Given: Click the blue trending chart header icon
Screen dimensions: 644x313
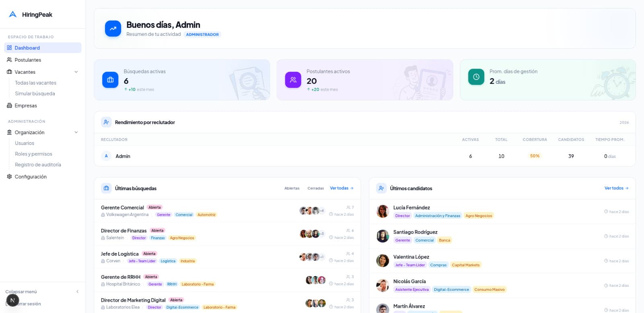Looking at the screenshot, I should pos(113,29).
